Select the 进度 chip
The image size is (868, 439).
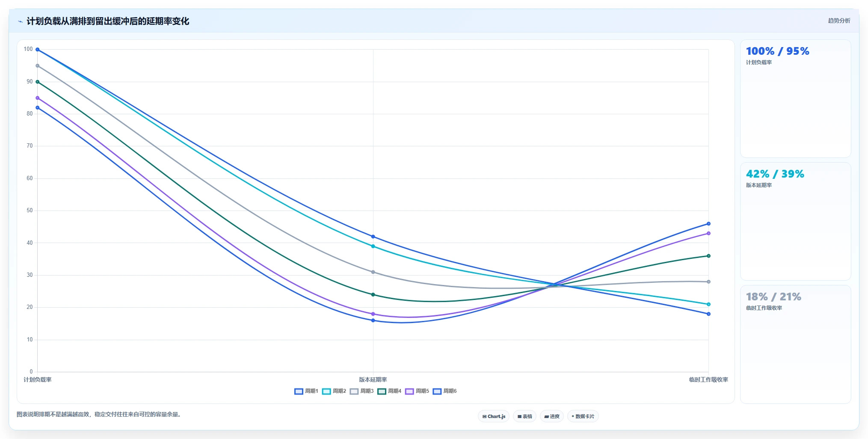(x=552, y=416)
